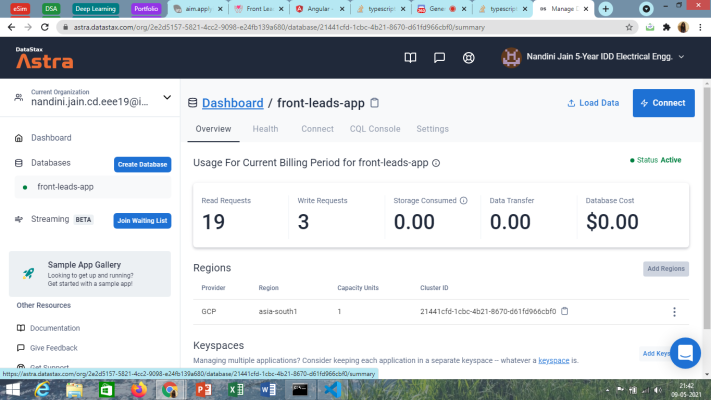The height and width of the screenshot is (400, 711).
Task: Click Join Waiting List button
Action: click(142, 220)
